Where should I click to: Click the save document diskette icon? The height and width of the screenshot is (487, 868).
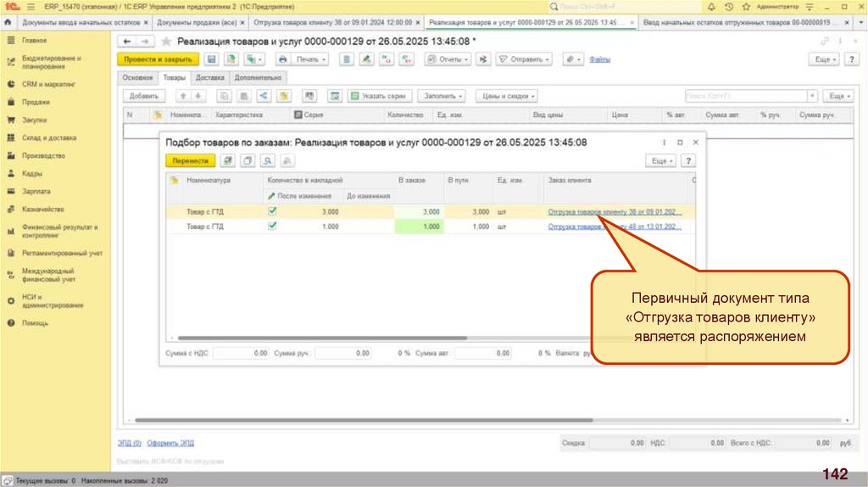coord(210,59)
